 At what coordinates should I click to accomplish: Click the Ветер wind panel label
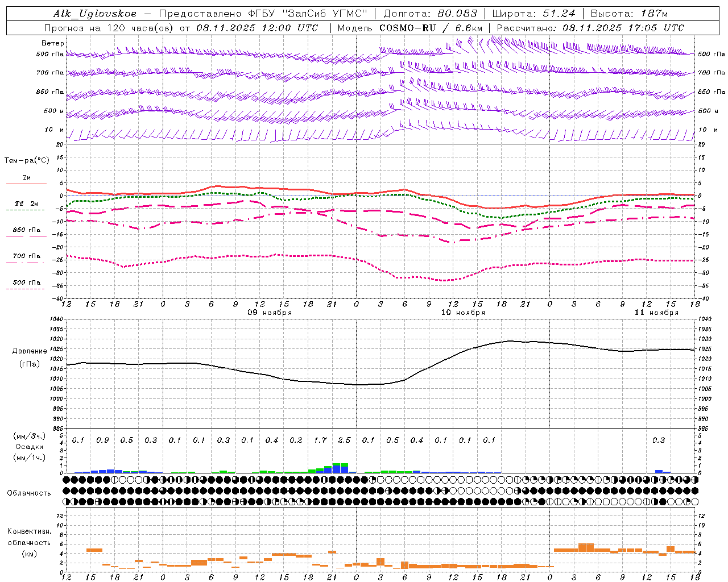(x=53, y=43)
